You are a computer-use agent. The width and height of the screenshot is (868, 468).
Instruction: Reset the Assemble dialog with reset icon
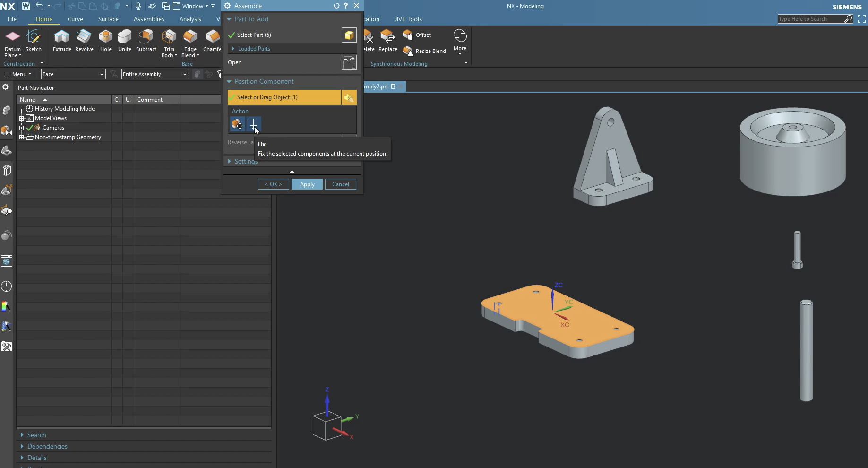[x=336, y=6]
